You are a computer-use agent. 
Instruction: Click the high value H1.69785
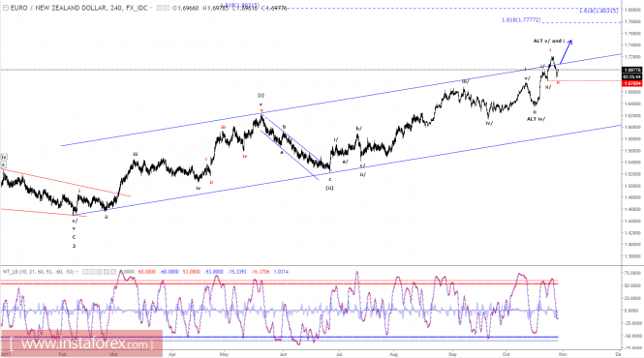click(215, 8)
